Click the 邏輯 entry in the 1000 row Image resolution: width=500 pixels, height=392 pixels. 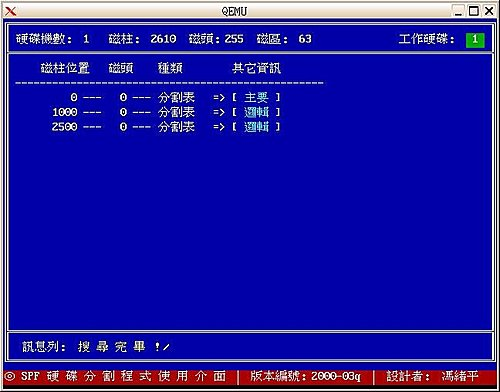(256, 112)
